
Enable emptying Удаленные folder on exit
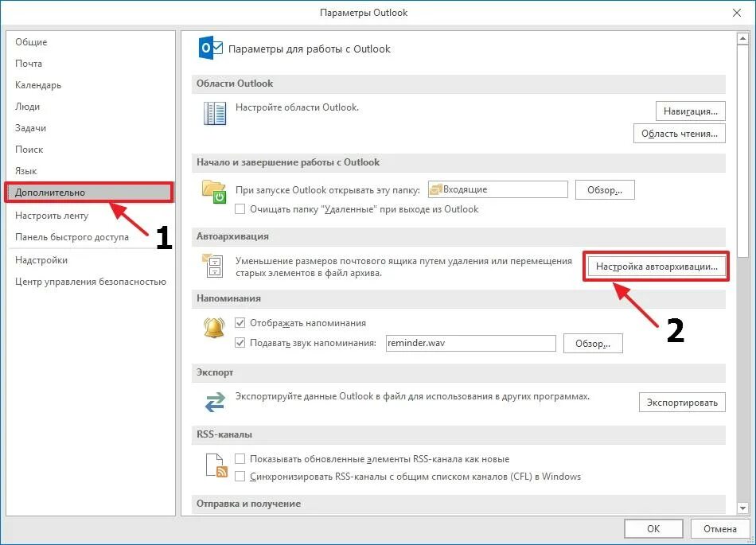click(x=240, y=209)
